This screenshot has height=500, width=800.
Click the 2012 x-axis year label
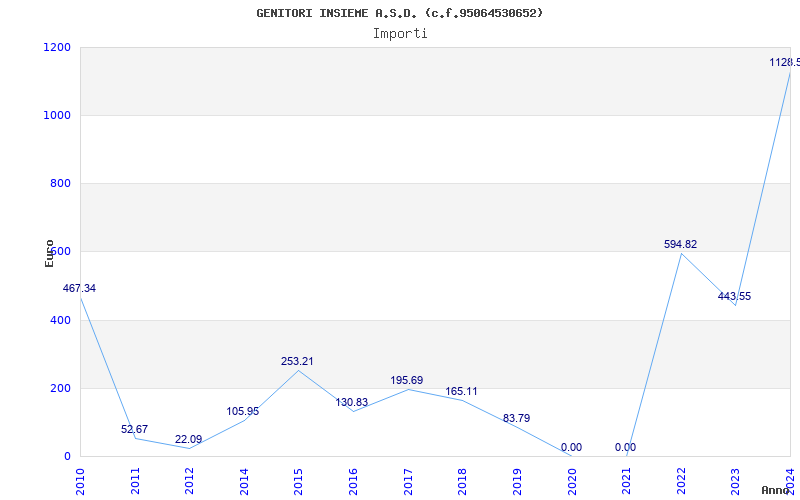tap(189, 482)
